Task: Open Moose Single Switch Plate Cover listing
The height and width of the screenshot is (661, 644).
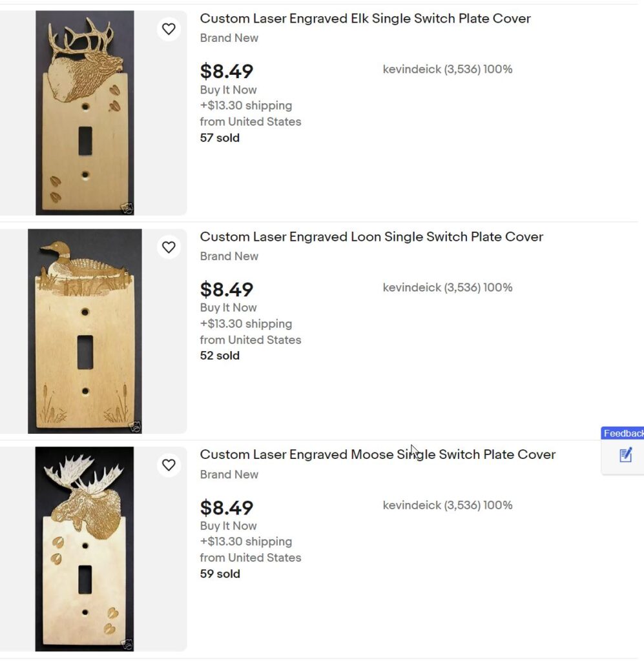Action: (x=377, y=454)
